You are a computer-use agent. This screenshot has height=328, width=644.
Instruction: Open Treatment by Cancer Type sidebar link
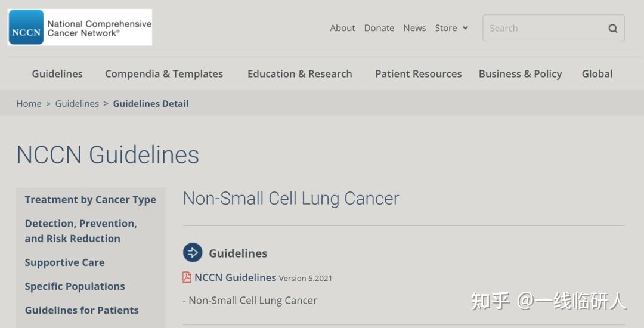(x=91, y=200)
